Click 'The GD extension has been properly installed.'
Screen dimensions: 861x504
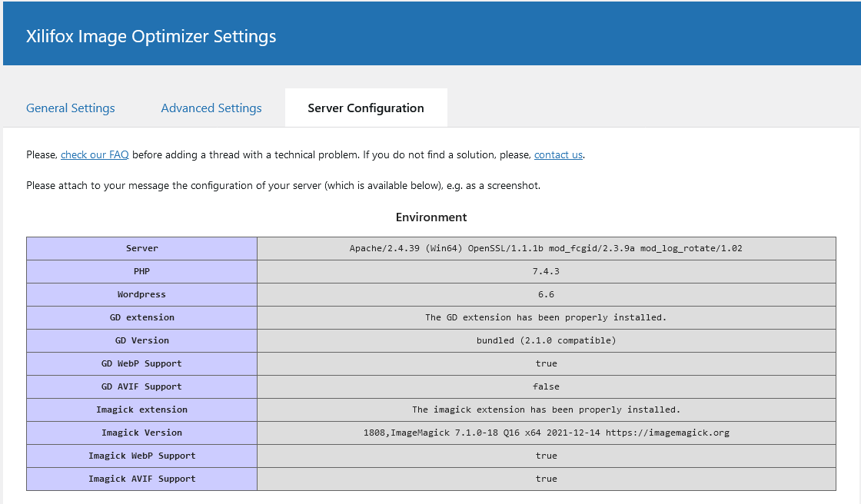[x=546, y=318]
